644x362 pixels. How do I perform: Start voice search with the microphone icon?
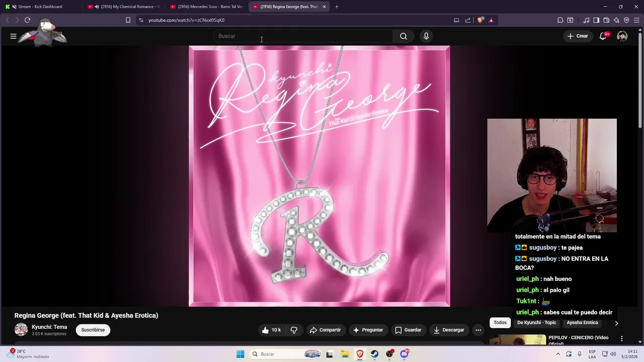(x=426, y=36)
